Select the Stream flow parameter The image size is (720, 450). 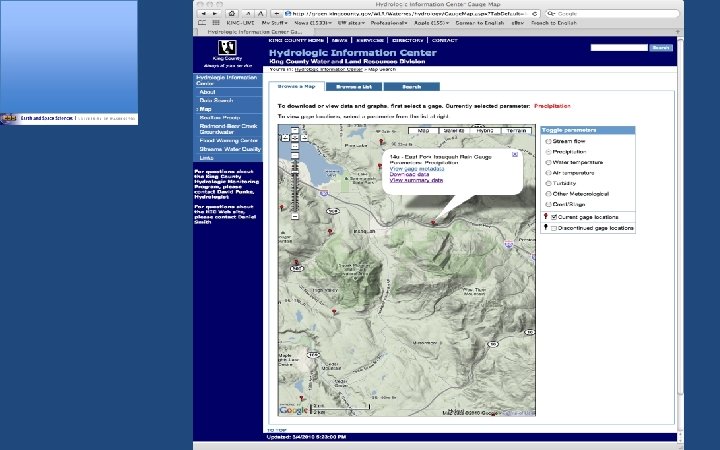pos(548,141)
